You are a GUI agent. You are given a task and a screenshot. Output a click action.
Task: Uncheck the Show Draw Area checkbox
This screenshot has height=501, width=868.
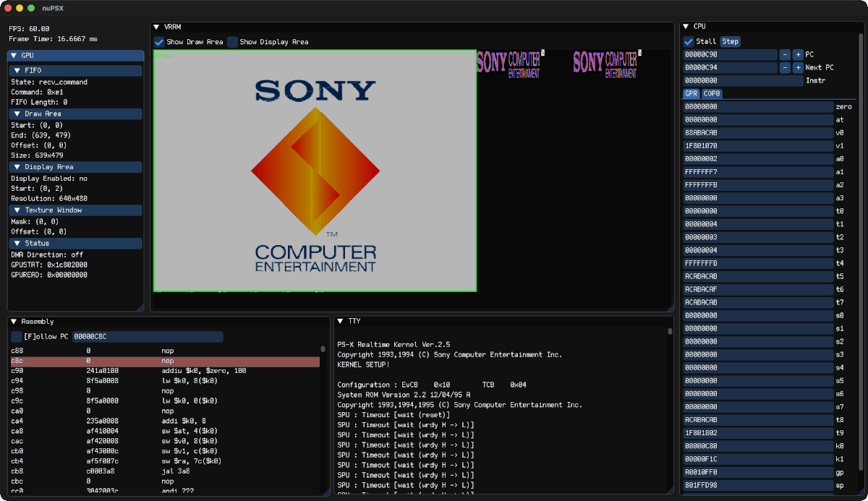(160, 42)
